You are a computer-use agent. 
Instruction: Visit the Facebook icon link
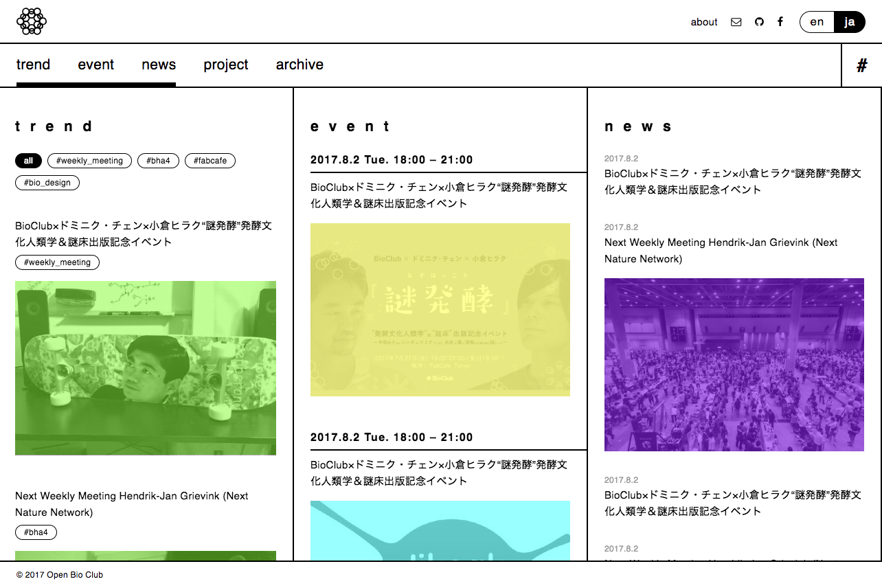pyautogui.click(x=780, y=22)
